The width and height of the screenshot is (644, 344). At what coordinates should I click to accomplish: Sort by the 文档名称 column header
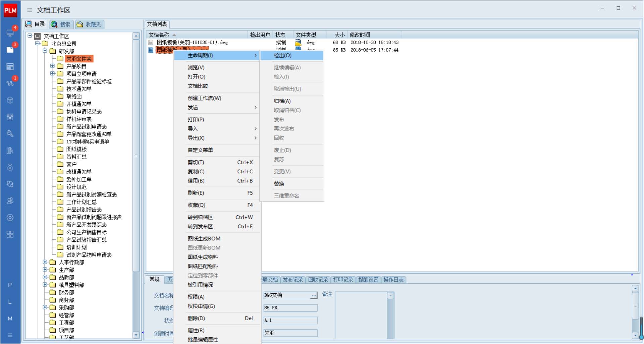tap(159, 35)
